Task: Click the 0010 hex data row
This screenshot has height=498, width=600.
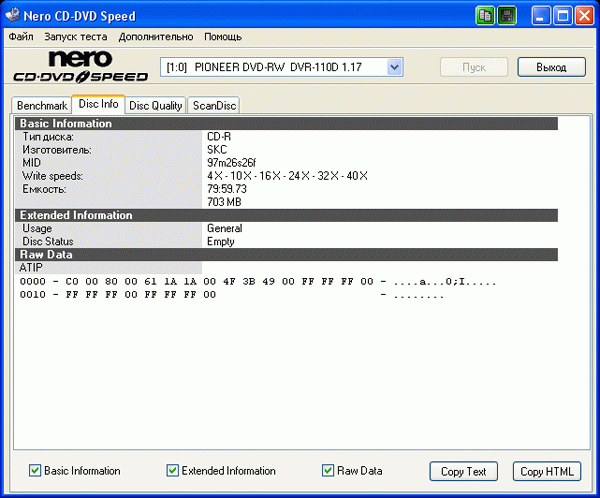Action: tap(232, 295)
